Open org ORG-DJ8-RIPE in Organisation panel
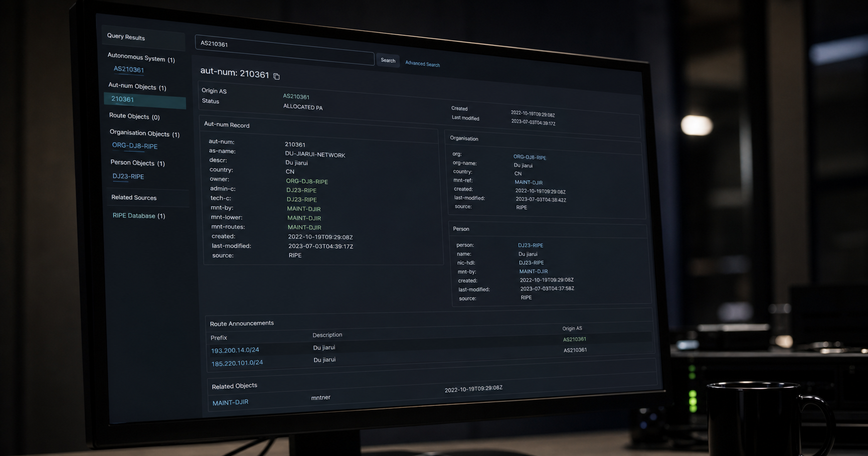Screen dimensions: 868x456 pyautogui.click(x=530, y=158)
